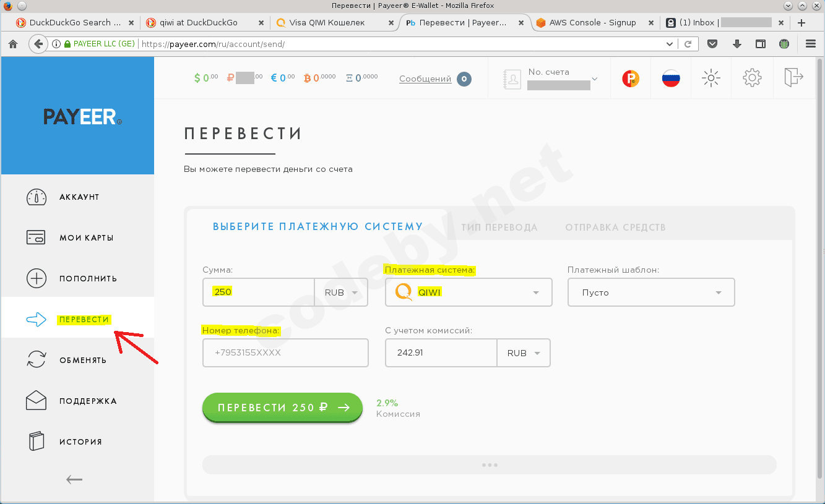Open АККАУНТ in the sidebar
The height and width of the screenshot is (504, 825).
click(x=79, y=197)
